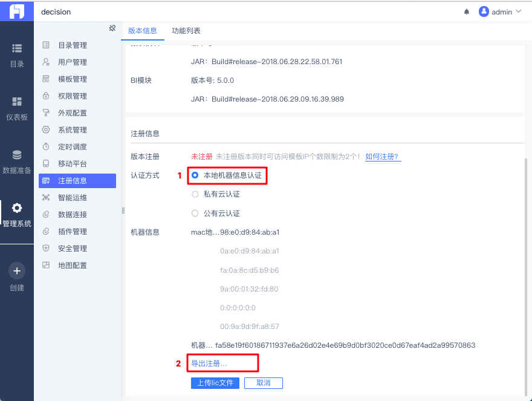Switch to the 功能列表 tab

coord(186,31)
